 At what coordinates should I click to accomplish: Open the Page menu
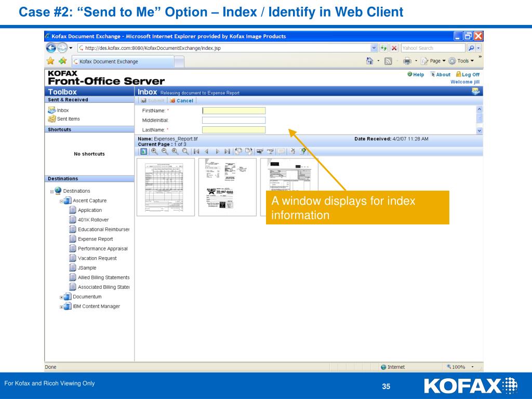pos(433,61)
